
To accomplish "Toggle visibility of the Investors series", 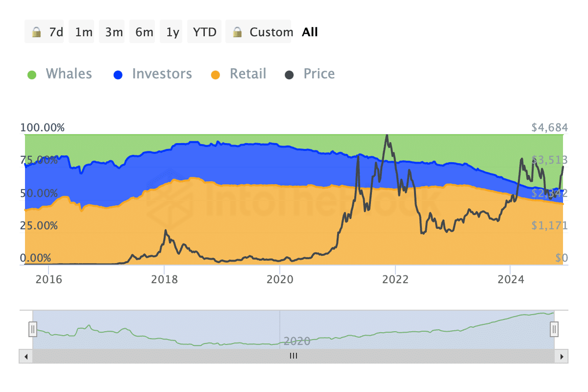I will click(x=162, y=73).
